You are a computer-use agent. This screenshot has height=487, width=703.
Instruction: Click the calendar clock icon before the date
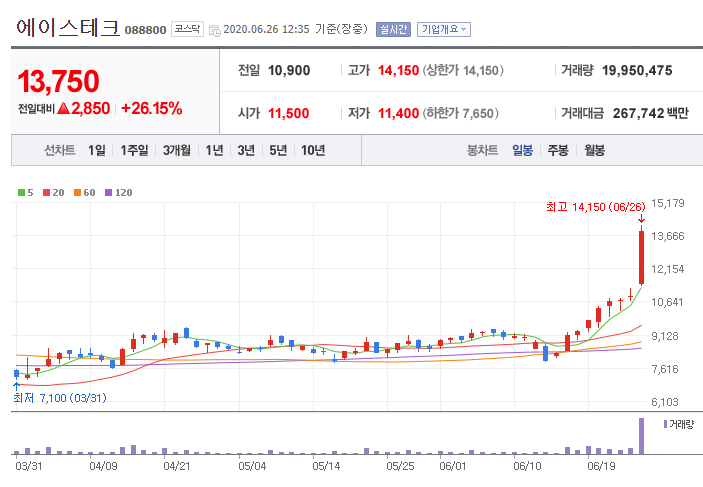coord(215,30)
